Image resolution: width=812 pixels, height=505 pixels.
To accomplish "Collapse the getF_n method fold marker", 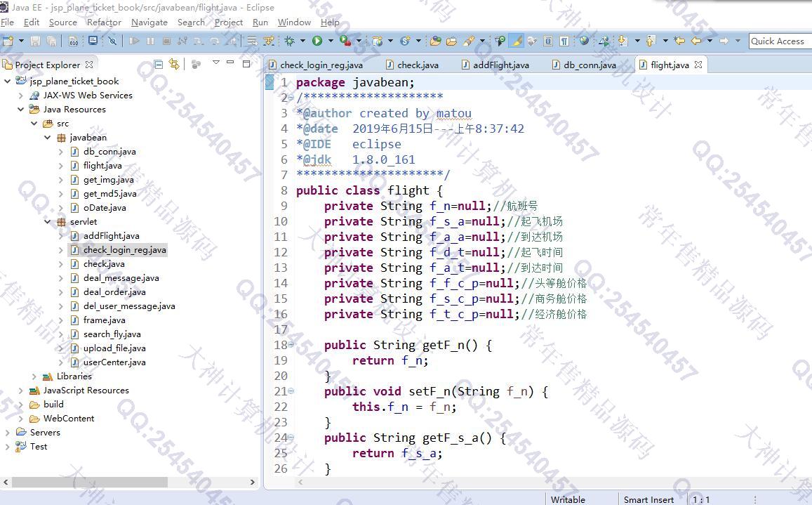I will coord(291,344).
